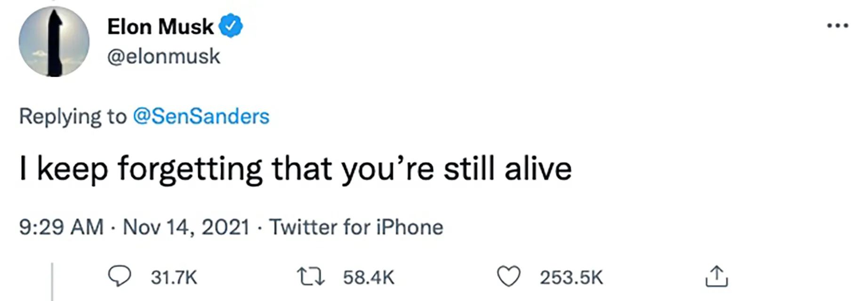The width and height of the screenshot is (868, 301).
Task: Open the tweet timestamp 9:29 AM
Action: click(x=61, y=227)
